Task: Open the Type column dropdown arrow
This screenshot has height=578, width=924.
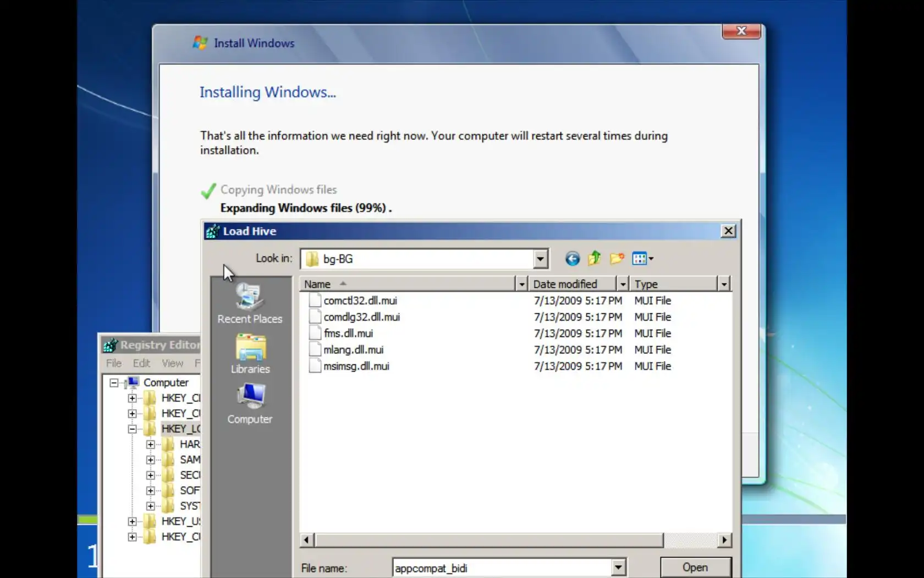Action: click(x=724, y=284)
